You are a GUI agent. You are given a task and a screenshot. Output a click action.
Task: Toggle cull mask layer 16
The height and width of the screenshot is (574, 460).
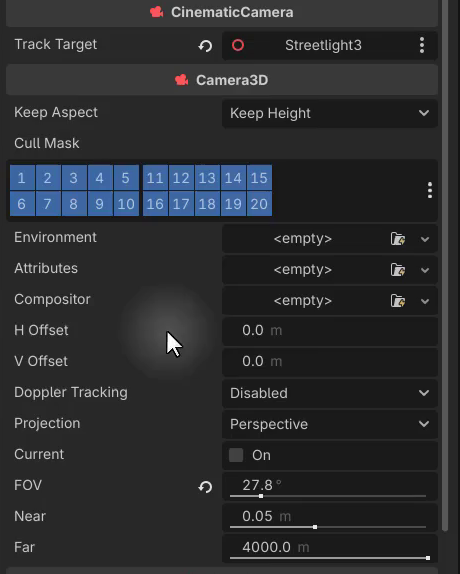155,204
